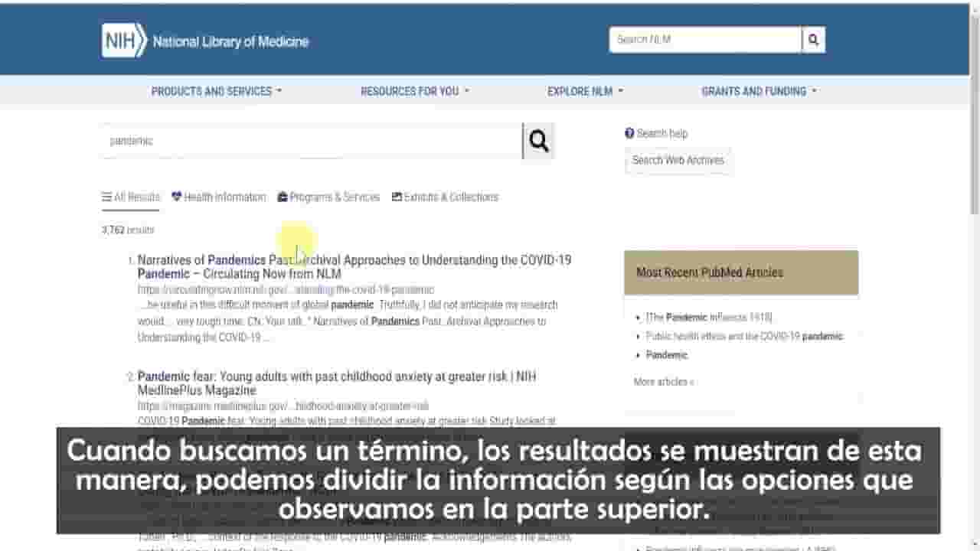Screen dimensions: 980x551
Task: Click the All Results list icon
Action: pos(107,197)
